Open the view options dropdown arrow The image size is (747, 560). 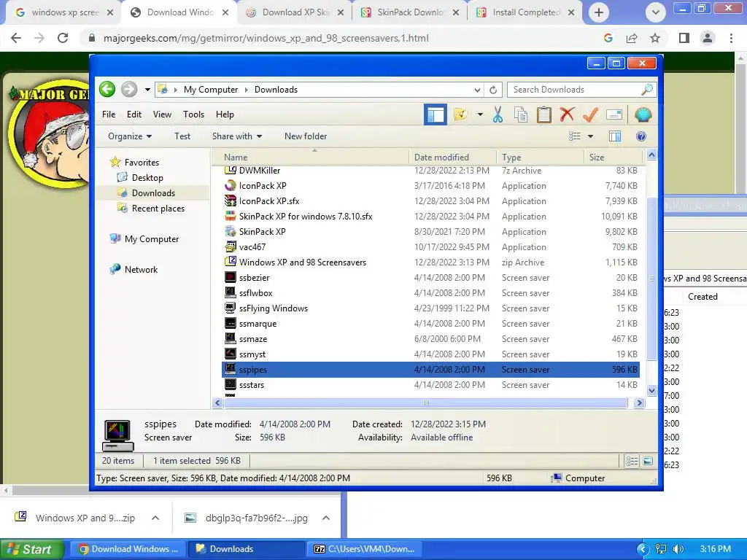pyautogui.click(x=590, y=136)
